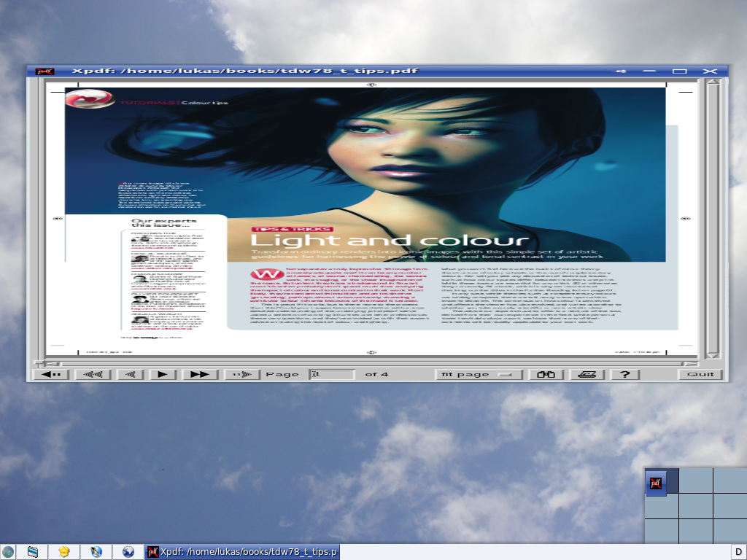This screenshot has height=560, width=747.
Task: Click the vertical scrollbar's up arrow
Action: (713, 82)
